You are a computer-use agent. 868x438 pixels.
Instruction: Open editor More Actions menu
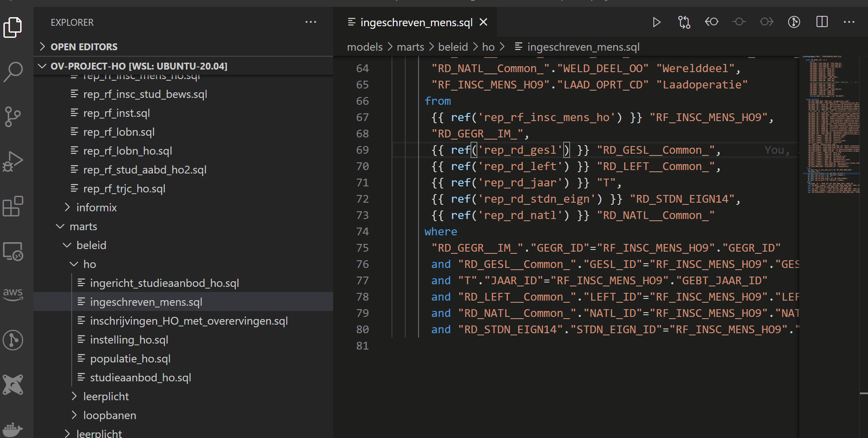pyautogui.click(x=849, y=22)
